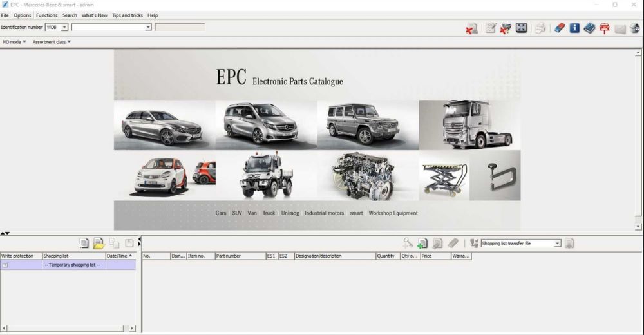Click the support agent icon at toolbar end

pyautogui.click(x=635, y=28)
